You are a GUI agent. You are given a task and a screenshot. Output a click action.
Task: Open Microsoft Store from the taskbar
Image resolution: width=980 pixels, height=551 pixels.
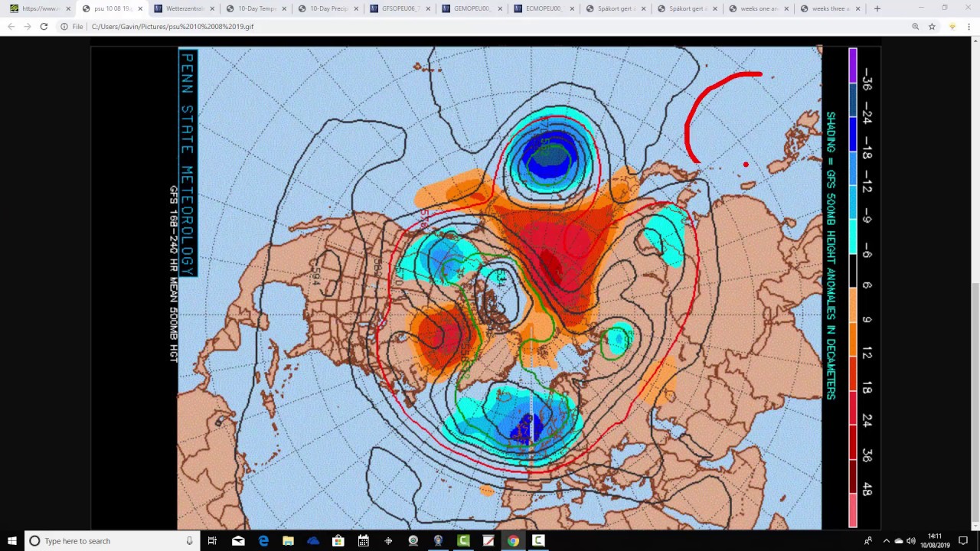click(338, 541)
